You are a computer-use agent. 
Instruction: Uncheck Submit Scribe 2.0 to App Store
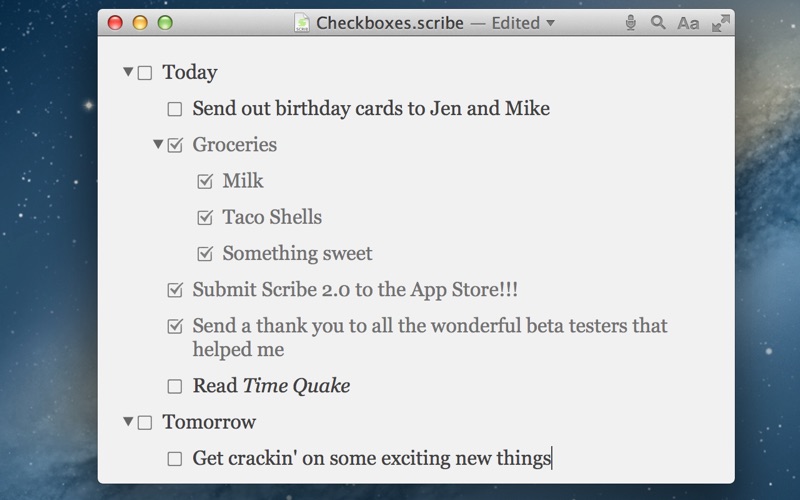(x=175, y=290)
